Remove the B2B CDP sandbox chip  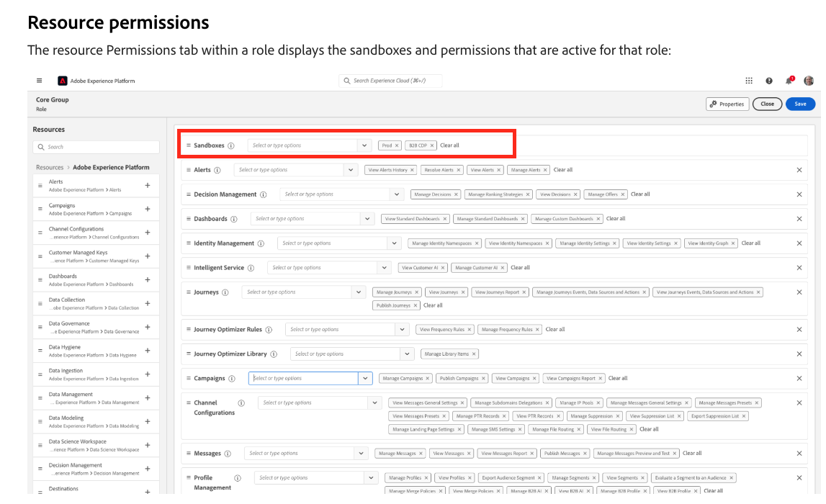point(432,145)
